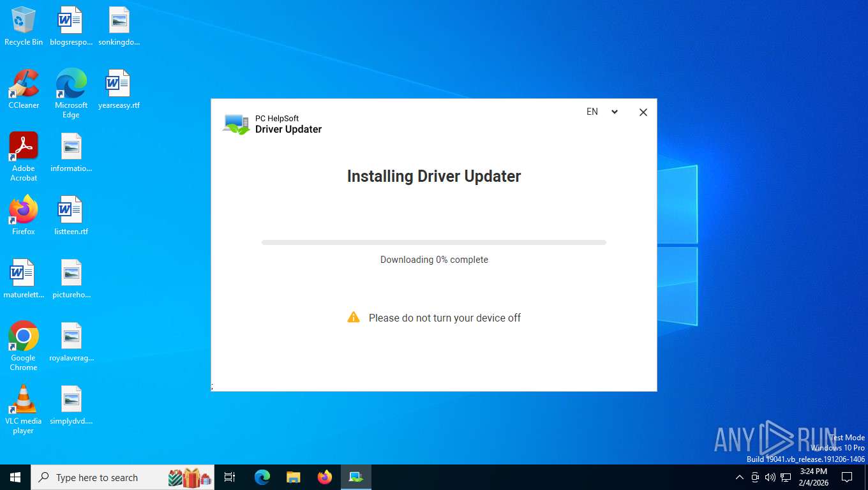Select the VLC media player shortcut
The image size is (868, 490).
24,410
